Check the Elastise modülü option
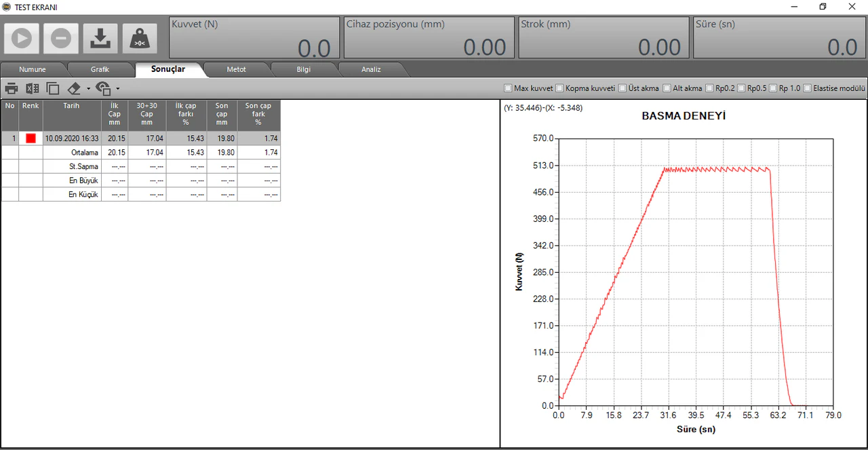This screenshot has width=868, height=450. [807, 88]
